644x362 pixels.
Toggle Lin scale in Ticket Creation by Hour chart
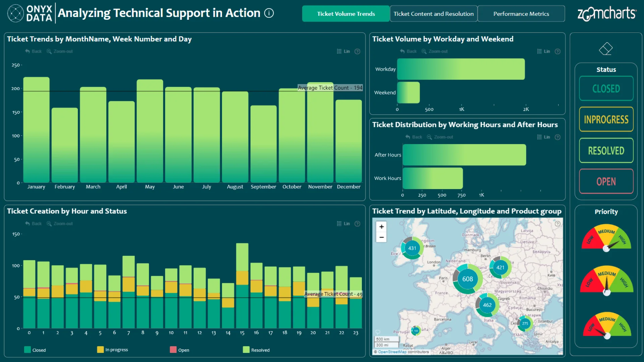click(343, 224)
